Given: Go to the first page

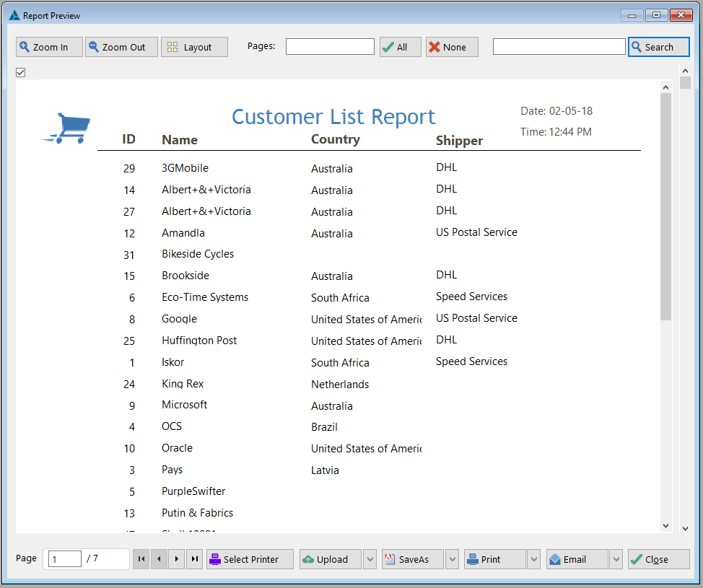Looking at the screenshot, I should pyautogui.click(x=141, y=559).
